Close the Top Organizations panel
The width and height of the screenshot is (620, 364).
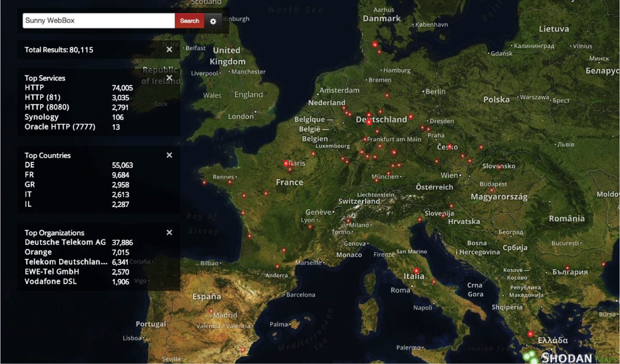click(169, 232)
